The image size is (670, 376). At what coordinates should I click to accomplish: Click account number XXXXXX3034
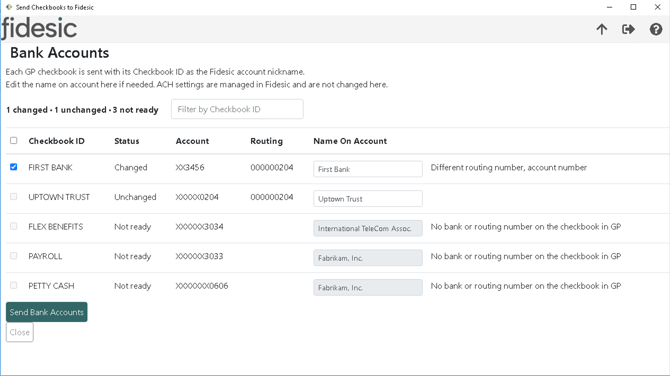click(x=199, y=226)
